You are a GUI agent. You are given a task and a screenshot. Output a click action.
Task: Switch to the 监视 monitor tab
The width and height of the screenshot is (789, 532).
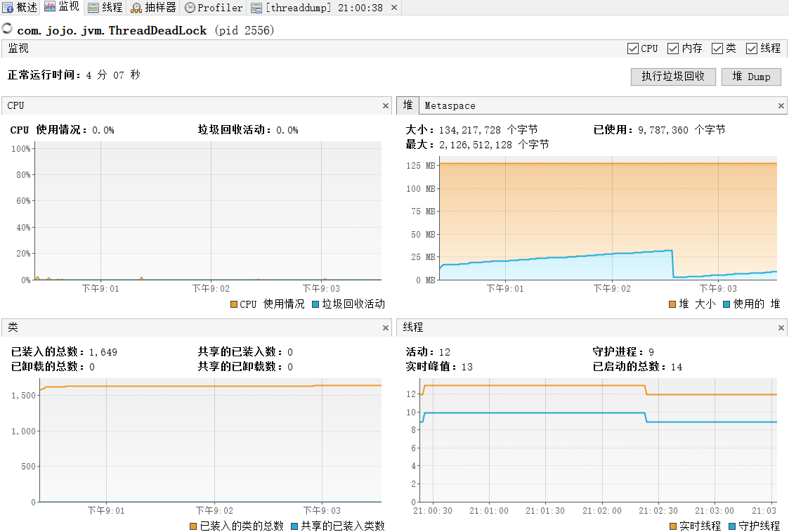click(62, 7)
